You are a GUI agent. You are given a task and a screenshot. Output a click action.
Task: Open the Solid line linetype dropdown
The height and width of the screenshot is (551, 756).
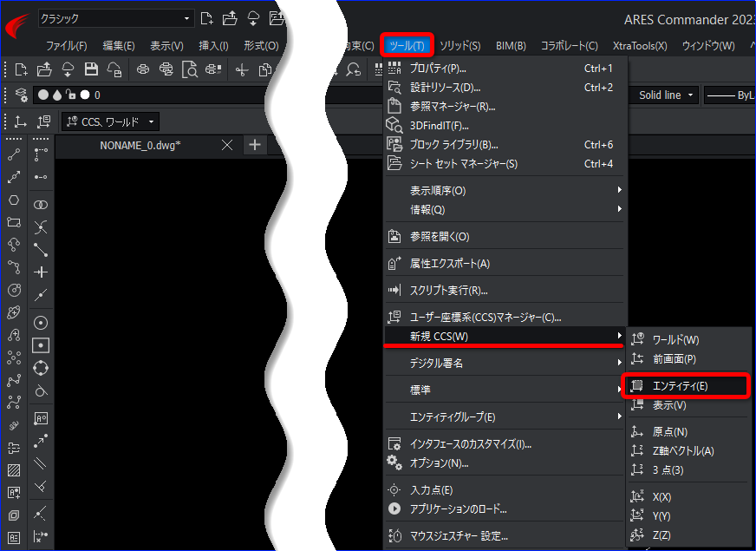[x=666, y=95]
